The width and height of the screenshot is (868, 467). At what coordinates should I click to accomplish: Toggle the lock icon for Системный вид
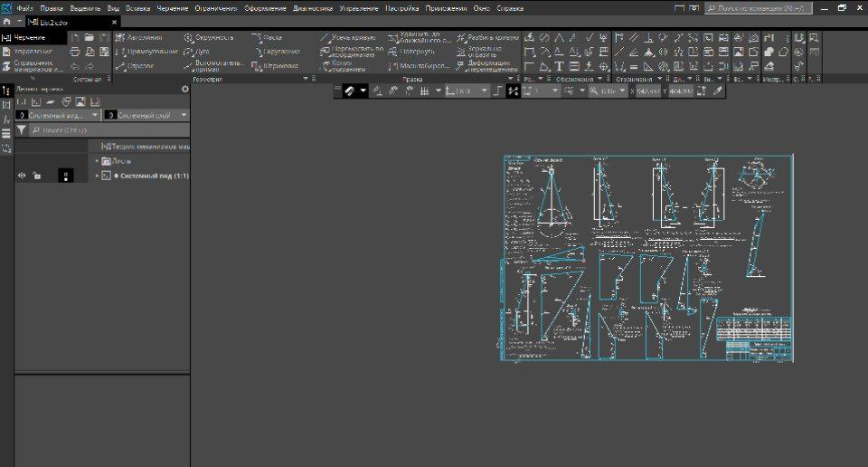click(x=36, y=176)
